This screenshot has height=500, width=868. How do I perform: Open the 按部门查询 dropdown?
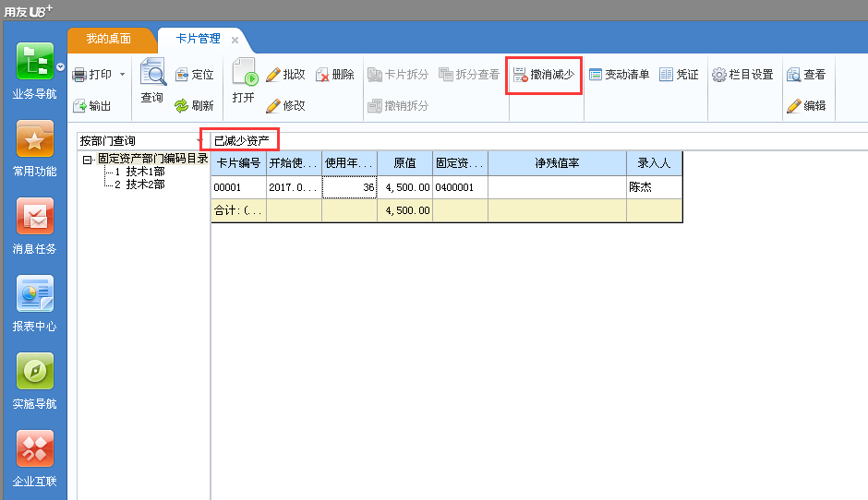tap(199, 140)
